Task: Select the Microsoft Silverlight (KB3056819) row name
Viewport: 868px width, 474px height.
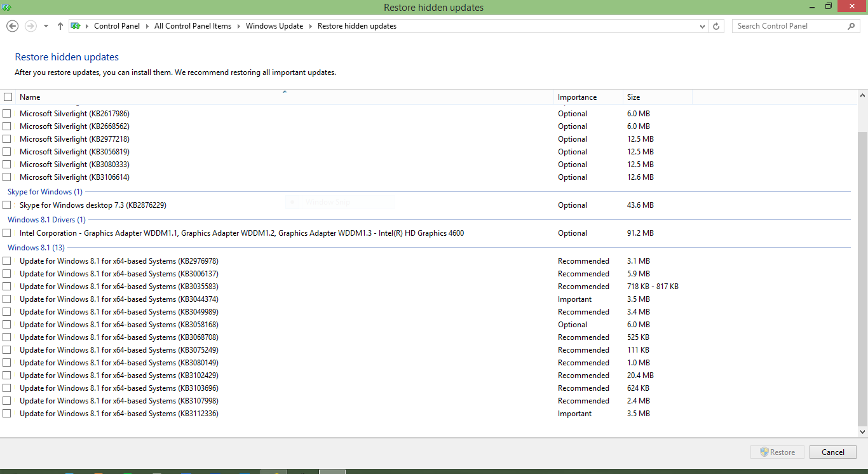Action: pyautogui.click(x=74, y=151)
